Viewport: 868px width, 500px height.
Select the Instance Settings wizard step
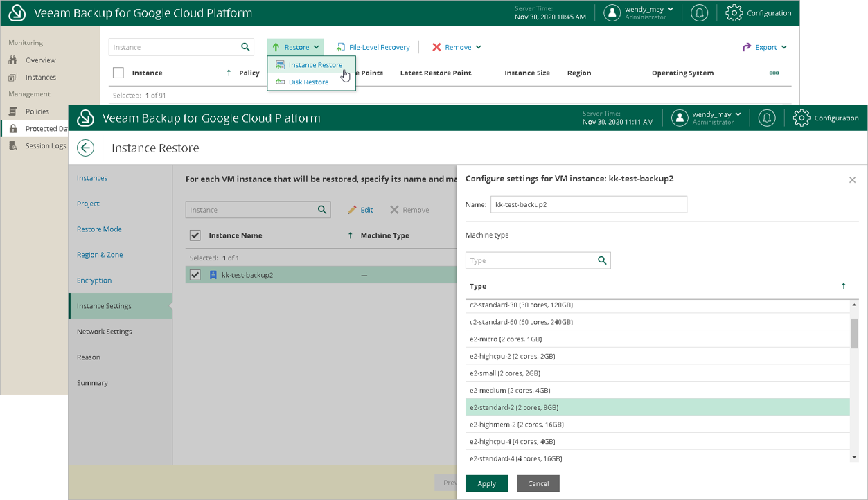point(121,306)
